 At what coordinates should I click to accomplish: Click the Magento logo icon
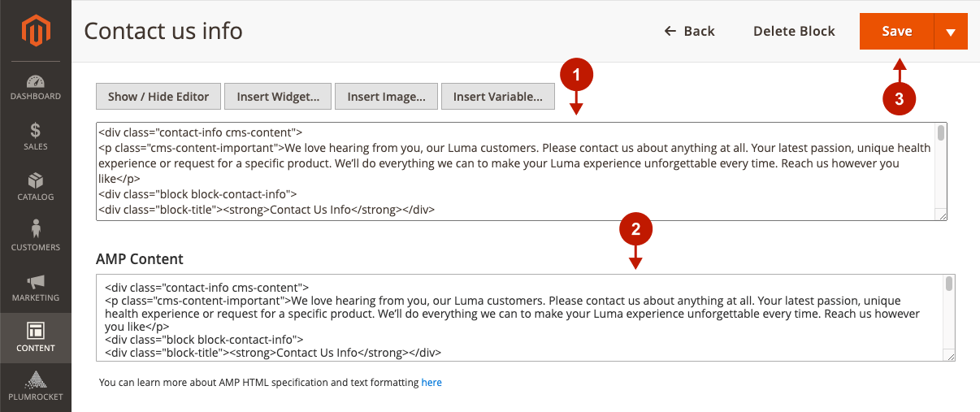point(35,31)
